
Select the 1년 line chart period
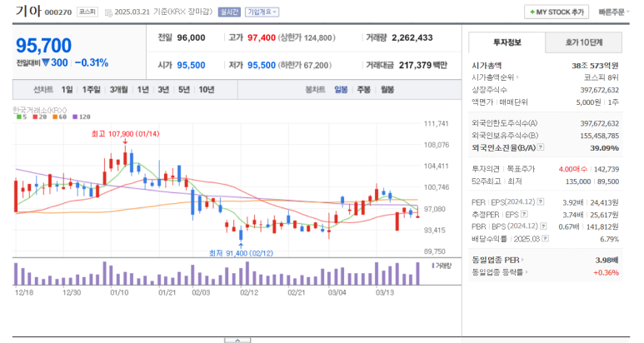pos(143,89)
